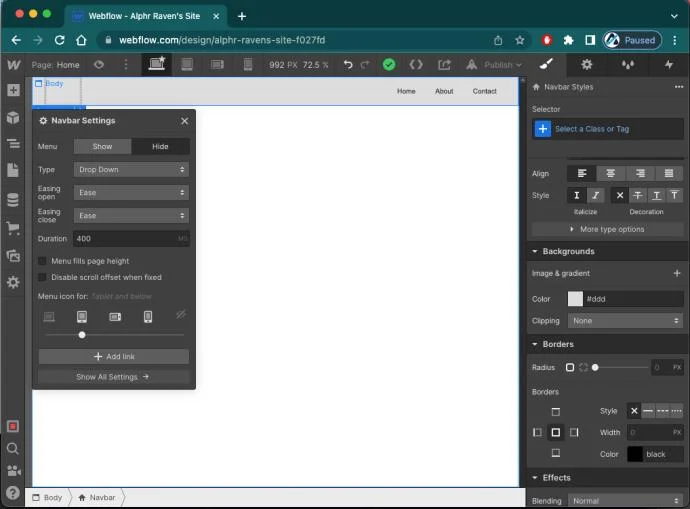Apply underline decoration
This screenshot has height=509, width=690.
coord(656,195)
